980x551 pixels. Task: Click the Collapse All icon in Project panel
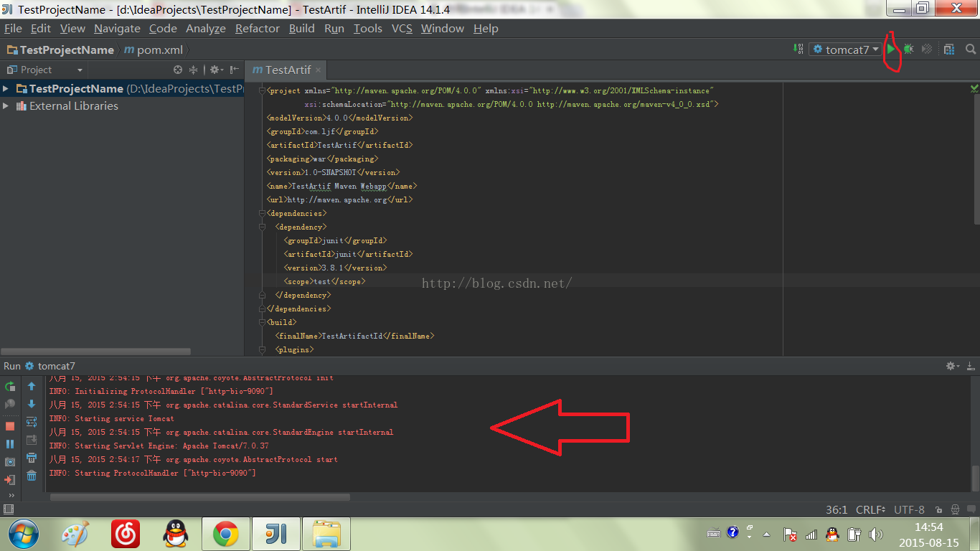pyautogui.click(x=193, y=70)
